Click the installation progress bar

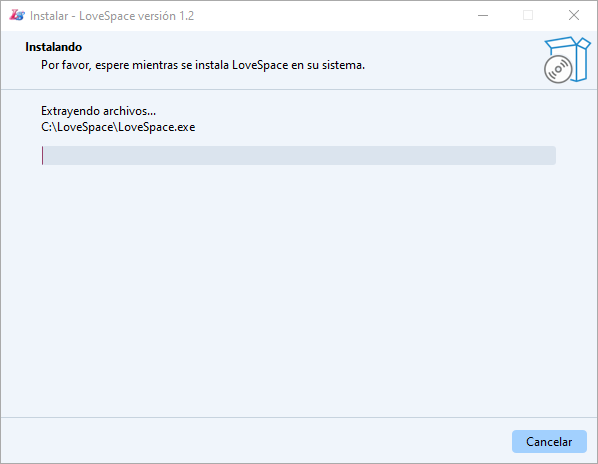(299, 156)
